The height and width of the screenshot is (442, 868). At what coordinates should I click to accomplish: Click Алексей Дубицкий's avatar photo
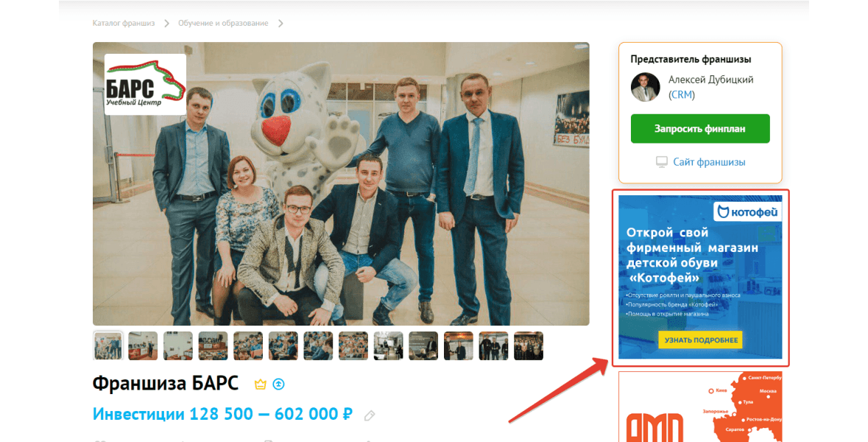coord(646,87)
